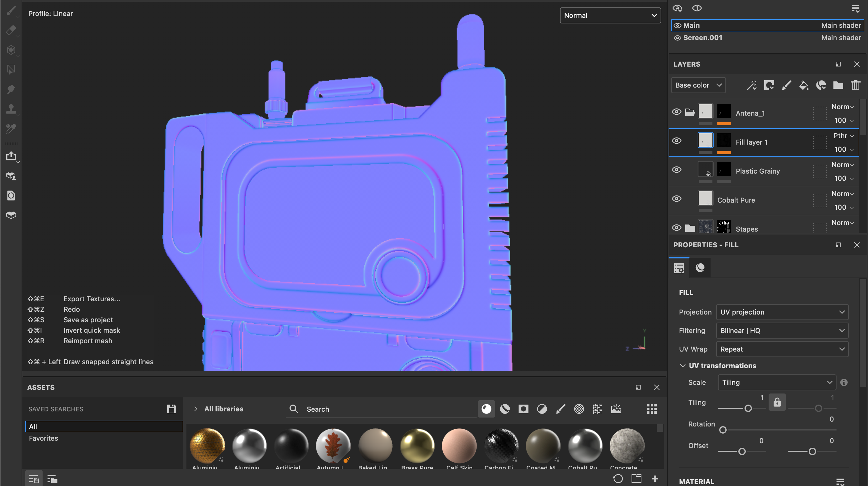The height and width of the screenshot is (486, 868).
Task: Select the Projection tool in the left toolbar
Action: (x=11, y=50)
